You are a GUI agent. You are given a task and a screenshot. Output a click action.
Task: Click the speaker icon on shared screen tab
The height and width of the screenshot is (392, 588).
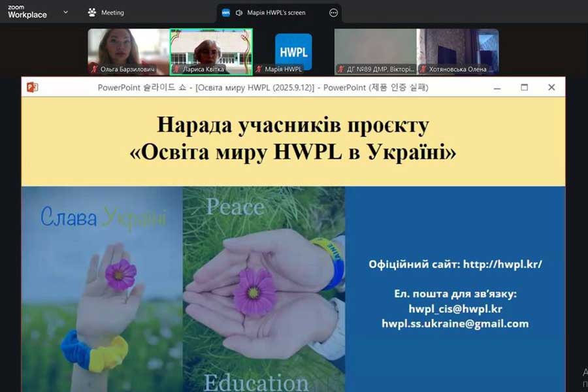coord(238,13)
